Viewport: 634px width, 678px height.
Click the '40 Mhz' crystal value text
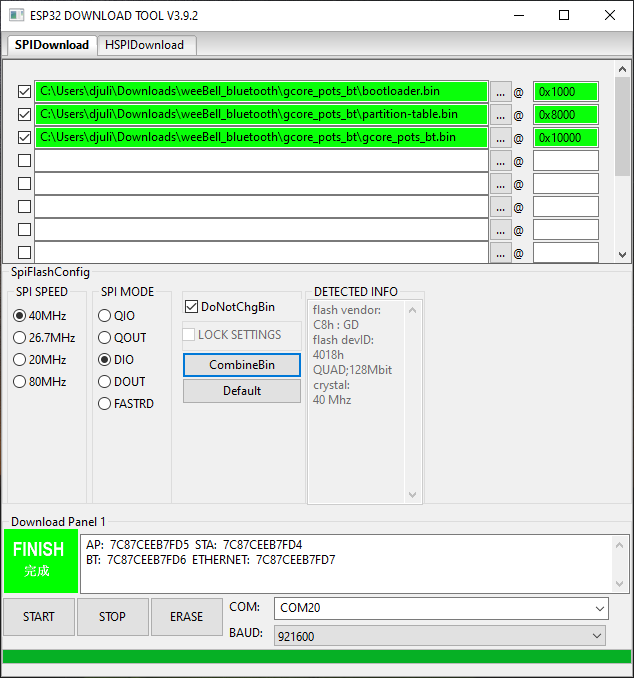(332, 400)
